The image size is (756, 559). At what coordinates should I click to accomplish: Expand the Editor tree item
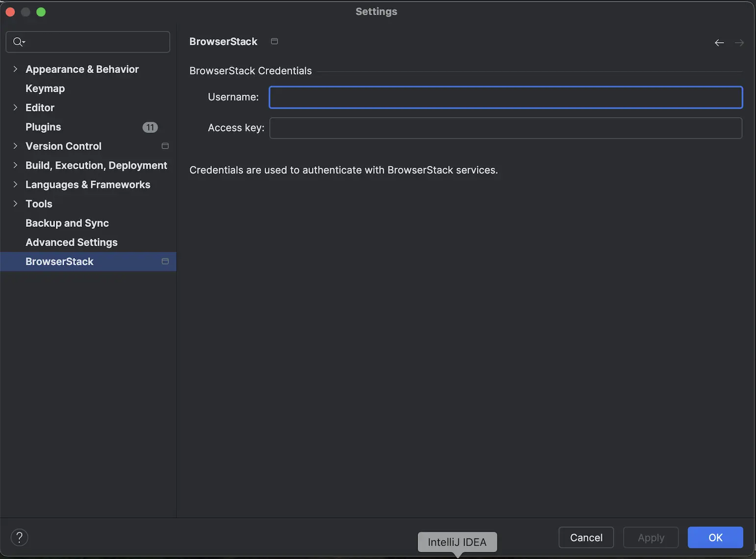pyautogui.click(x=15, y=107)
